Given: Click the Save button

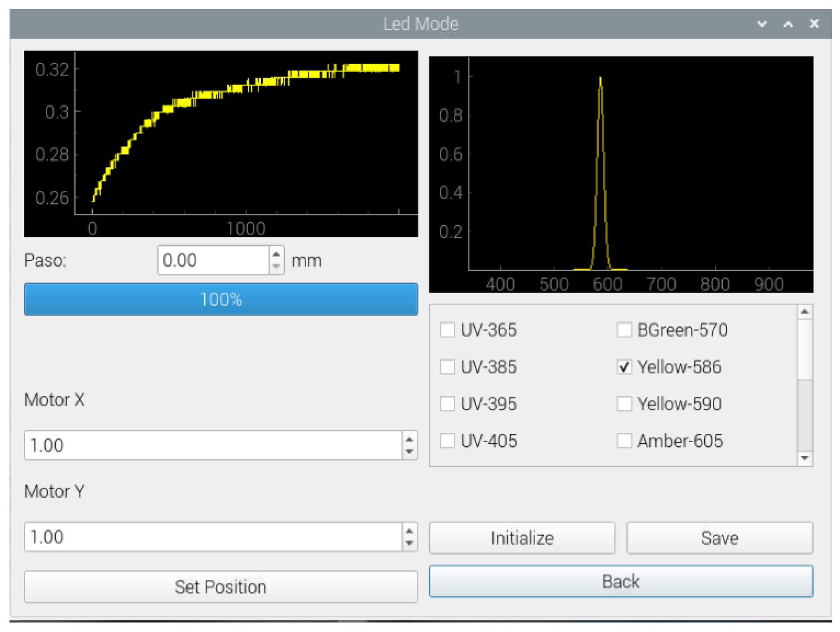Looking at the screenshot, I should [719, 538].
